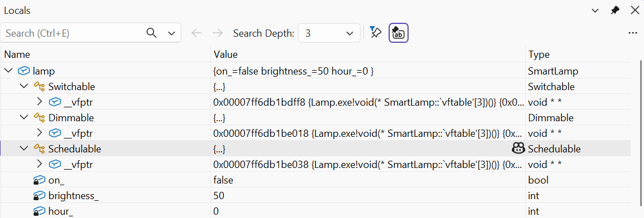
Task: Expand the __vfptr under Schedulable
Action: [x=40, y=164]
